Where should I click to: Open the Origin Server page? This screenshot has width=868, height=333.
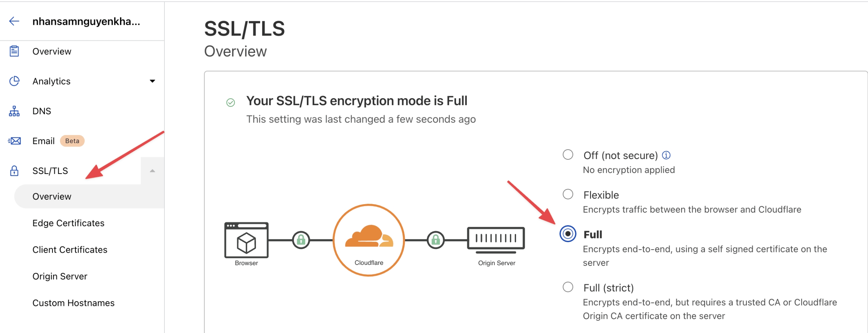(60, 276)
